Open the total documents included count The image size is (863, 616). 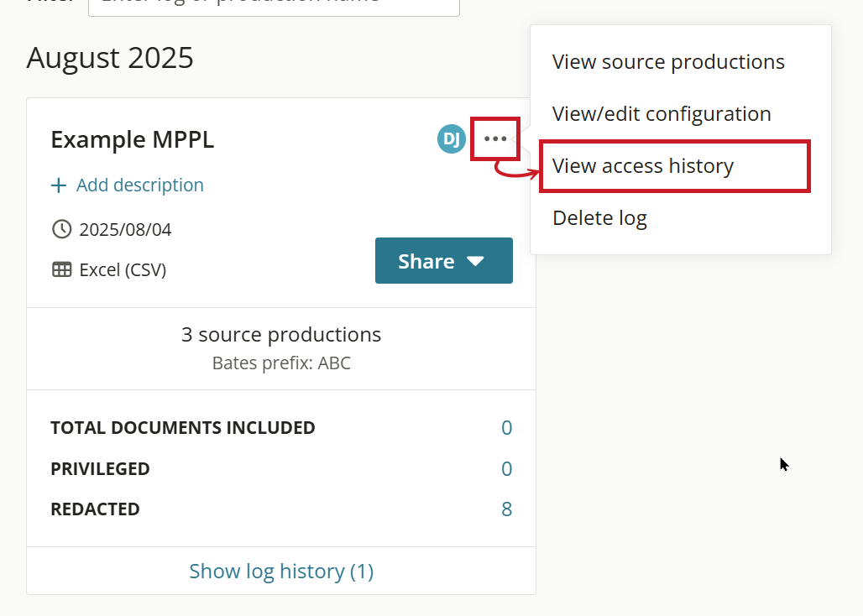pyautogui.click(x=506, y=428)
